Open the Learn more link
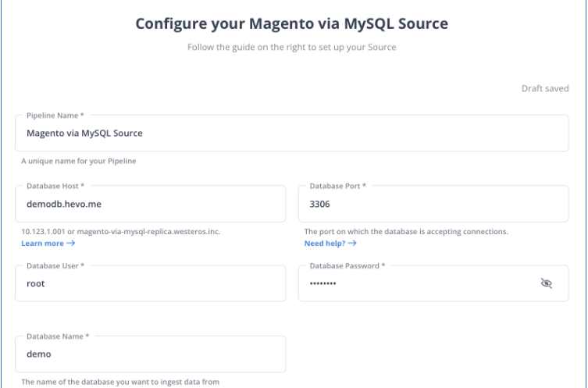This screenshot has width=588, height=388. coord(43,244)
